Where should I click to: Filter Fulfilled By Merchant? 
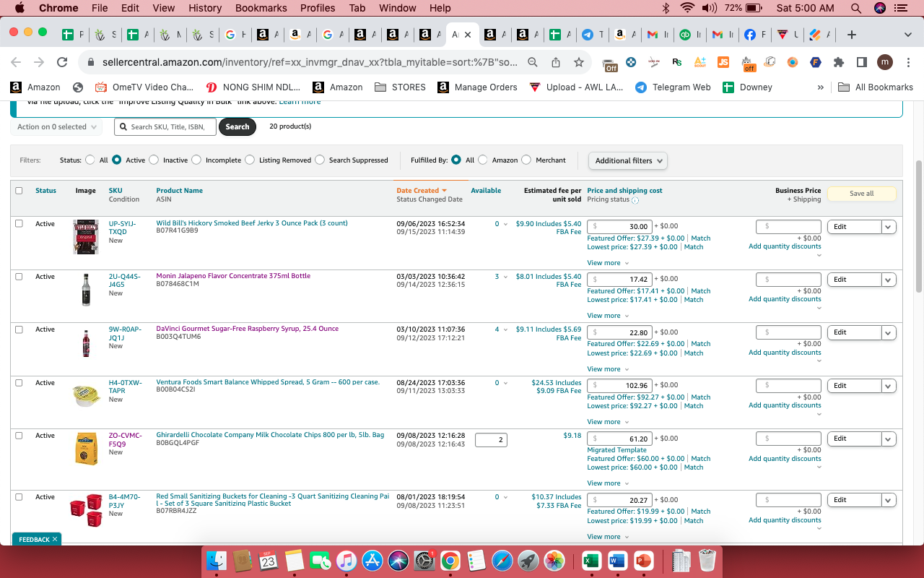click(x=526, y=160)
